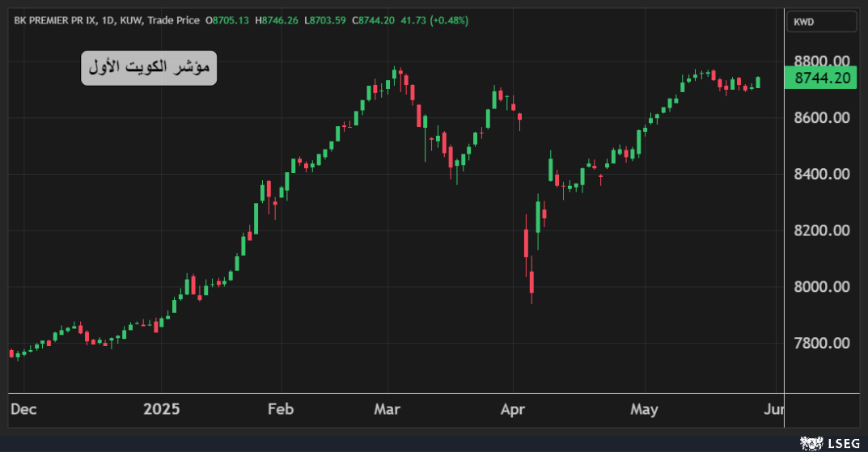Click the Apr label on time axis
Screen dimensions: 868x452
click(512, 410)
